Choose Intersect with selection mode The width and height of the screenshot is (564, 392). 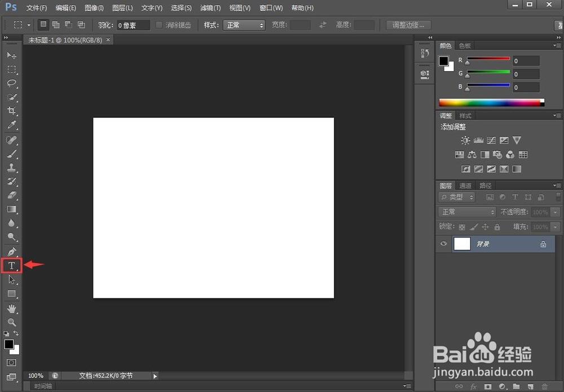coord(81,25)
